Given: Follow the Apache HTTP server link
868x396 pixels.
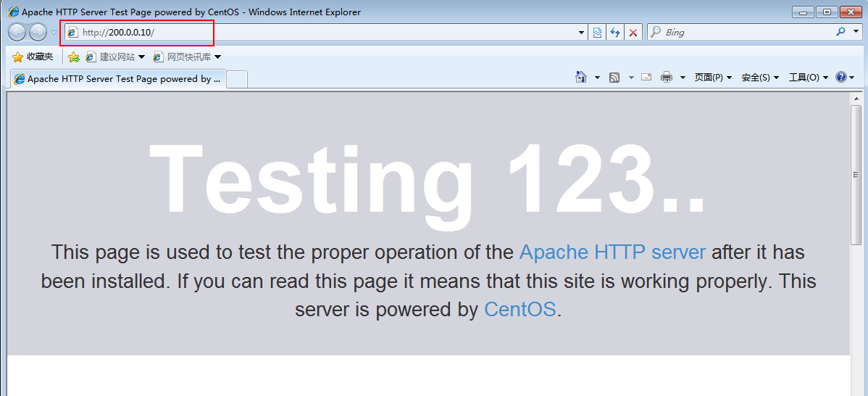Looking at the screenshot, I should coord(612,252).
